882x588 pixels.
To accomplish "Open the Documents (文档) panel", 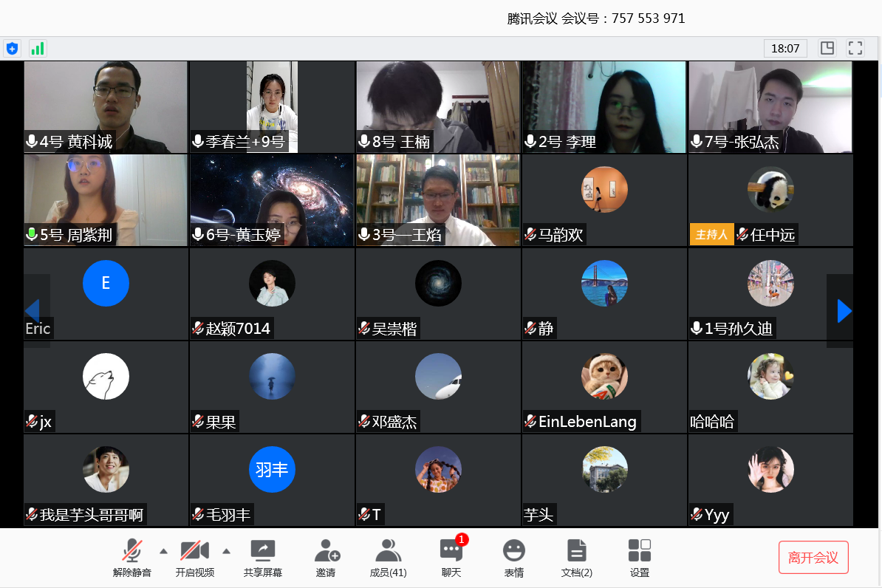I will coord(576,558).
